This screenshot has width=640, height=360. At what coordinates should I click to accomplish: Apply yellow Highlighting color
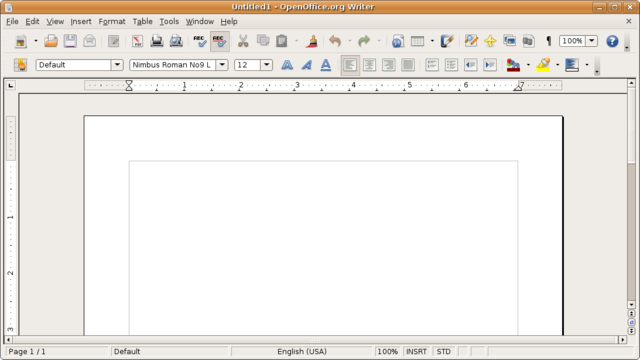click(543, 65)
